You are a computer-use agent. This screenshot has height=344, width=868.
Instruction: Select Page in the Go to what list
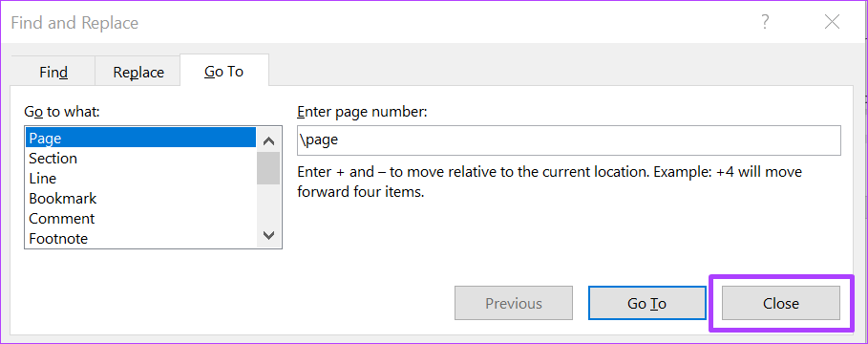[141, 138]
